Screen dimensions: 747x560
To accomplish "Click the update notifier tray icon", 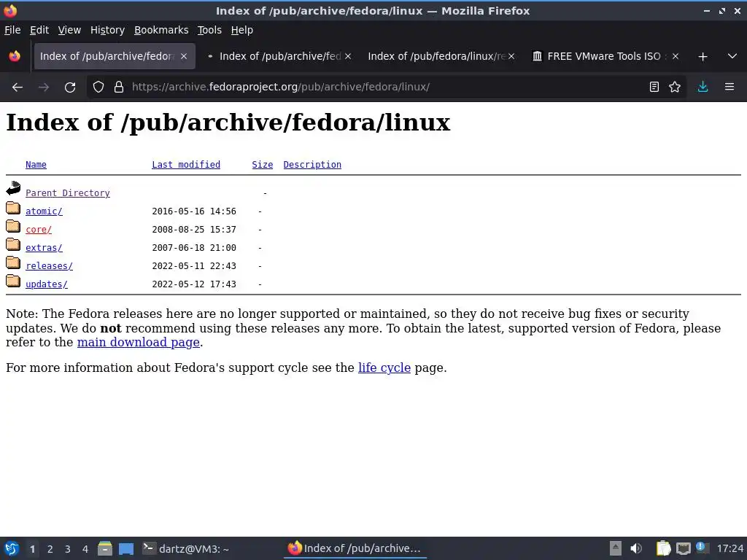I will [x=703, y=548].
